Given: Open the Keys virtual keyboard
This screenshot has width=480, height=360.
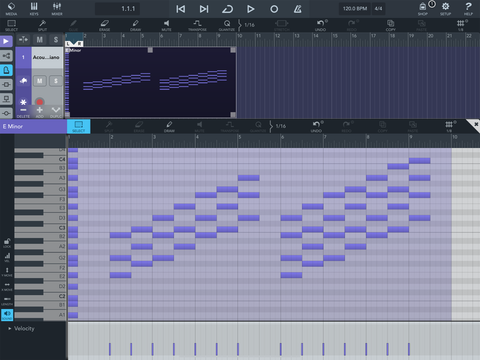Looking at the screenshot, I should pos(34,9).
